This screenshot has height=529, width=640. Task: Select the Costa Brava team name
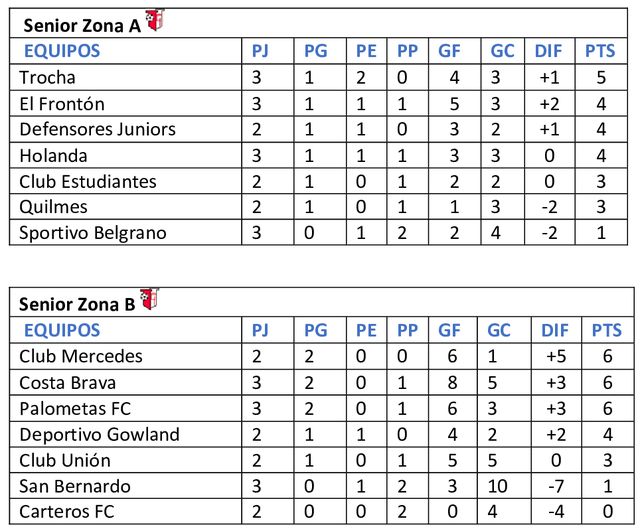pyautogui.click(x=68, y=382)
